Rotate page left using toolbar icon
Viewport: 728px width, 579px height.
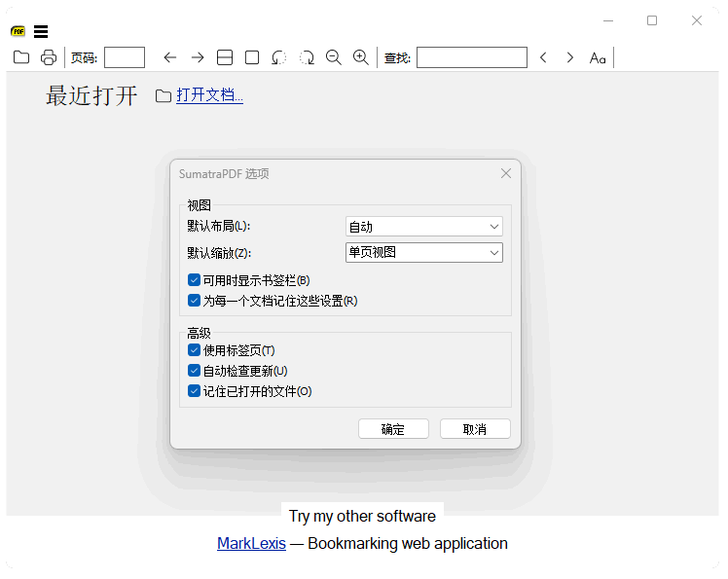click(x=279, y=57)
